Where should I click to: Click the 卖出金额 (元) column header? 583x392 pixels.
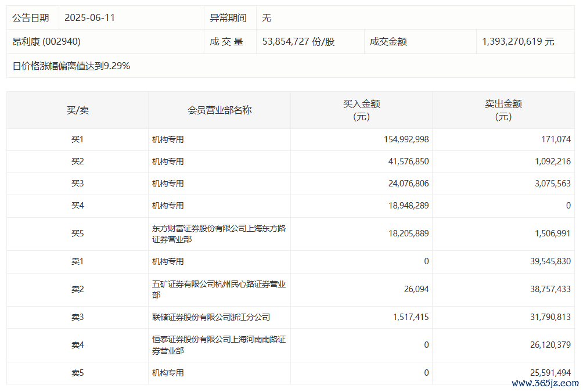click(x=503, y=110)
